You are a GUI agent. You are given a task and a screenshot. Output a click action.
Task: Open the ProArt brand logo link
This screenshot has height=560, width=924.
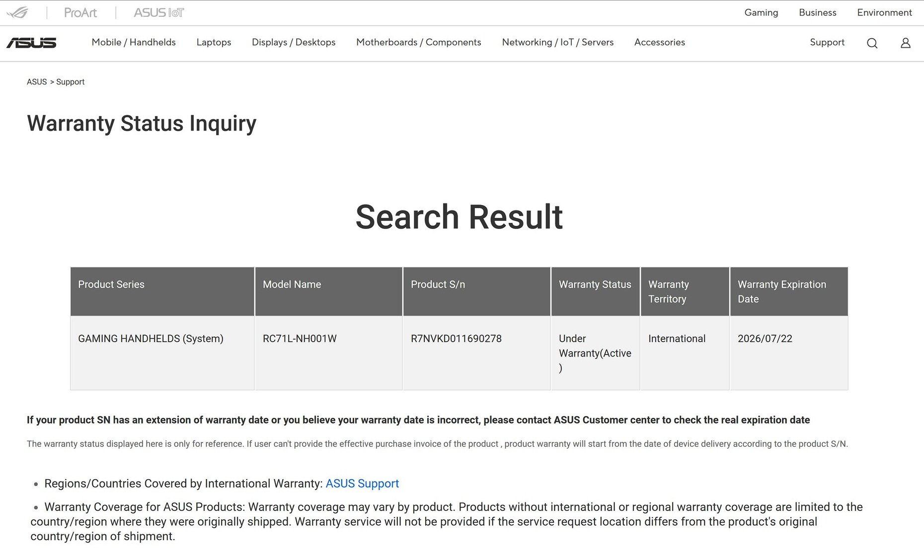point(80,12)
